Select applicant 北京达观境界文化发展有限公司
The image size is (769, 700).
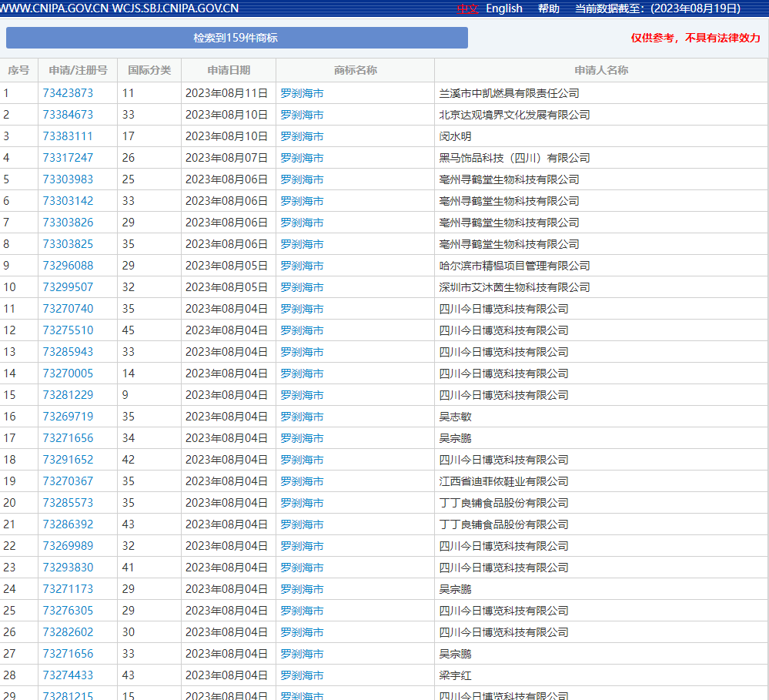[x=514, y=115]
